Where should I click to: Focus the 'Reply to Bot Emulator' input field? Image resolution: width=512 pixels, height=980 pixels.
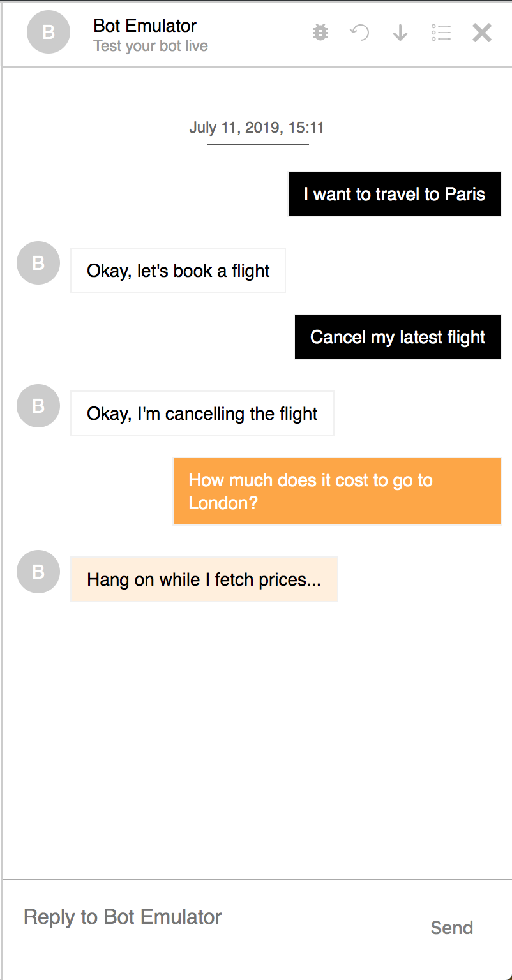coord(211,917)
